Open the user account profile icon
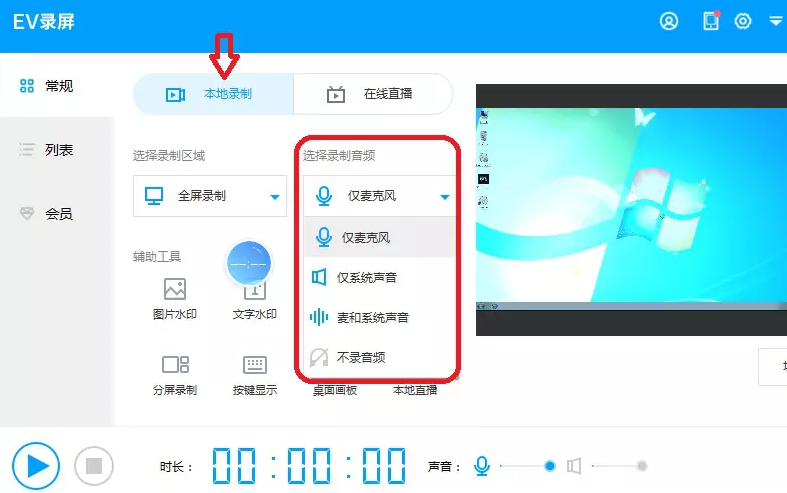 [669, 21]
